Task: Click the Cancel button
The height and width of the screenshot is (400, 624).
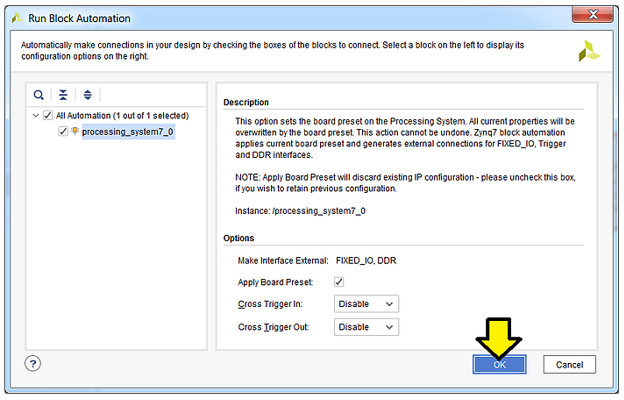Action: pos(569,365)
